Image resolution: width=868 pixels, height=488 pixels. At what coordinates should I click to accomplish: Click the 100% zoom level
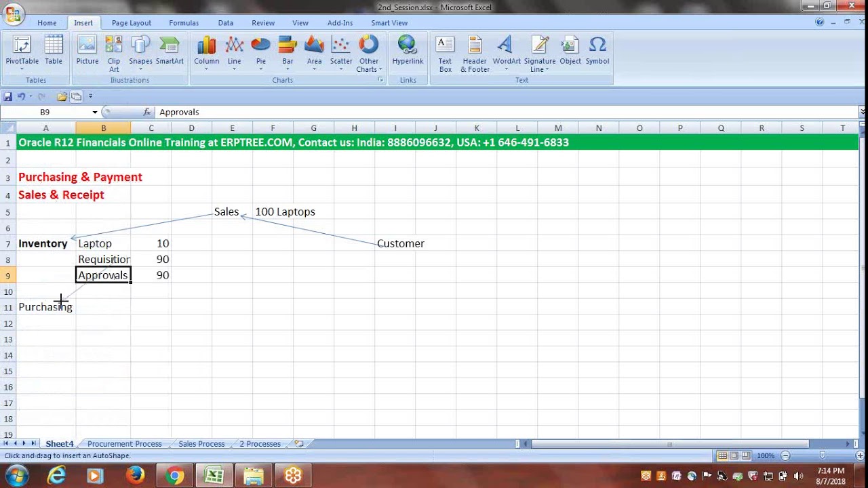point(765,455)
